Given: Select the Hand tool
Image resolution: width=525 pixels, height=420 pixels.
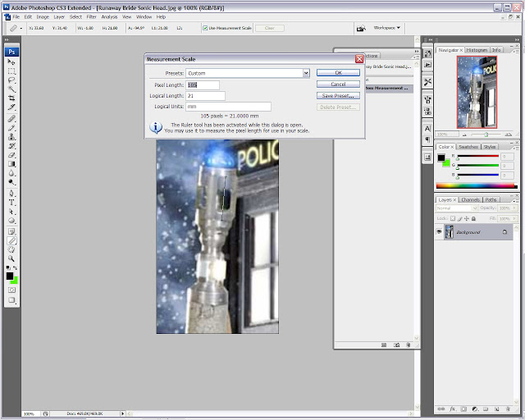Looking at the screenshot, I should coord(11,249).
